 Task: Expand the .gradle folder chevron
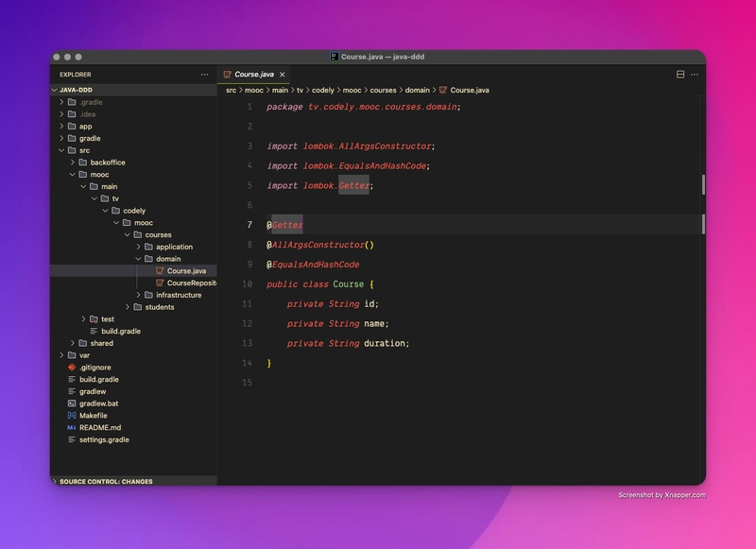pyautogui.click(x=61, y=102)
